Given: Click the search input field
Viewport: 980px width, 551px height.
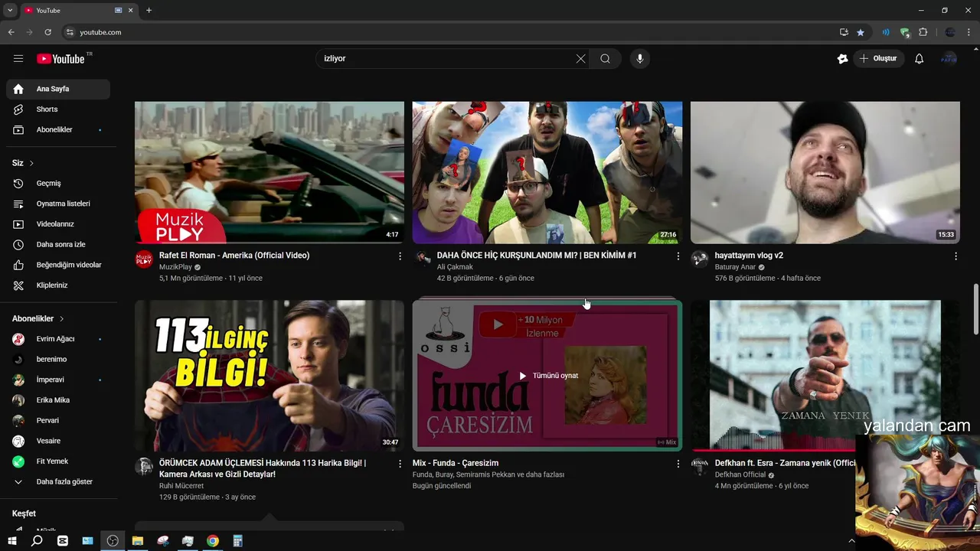Looking at the screenshot, I should coord(448,59).
